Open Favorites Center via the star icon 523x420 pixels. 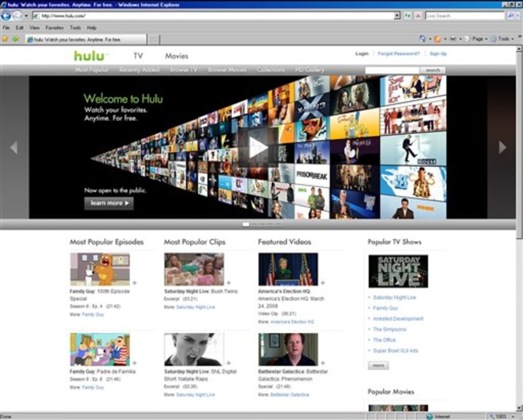pyautogui.click(x=5, y=39)
